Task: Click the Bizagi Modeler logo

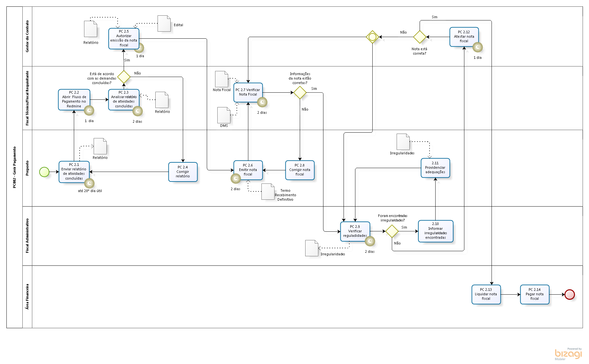Action: point(568,354)
